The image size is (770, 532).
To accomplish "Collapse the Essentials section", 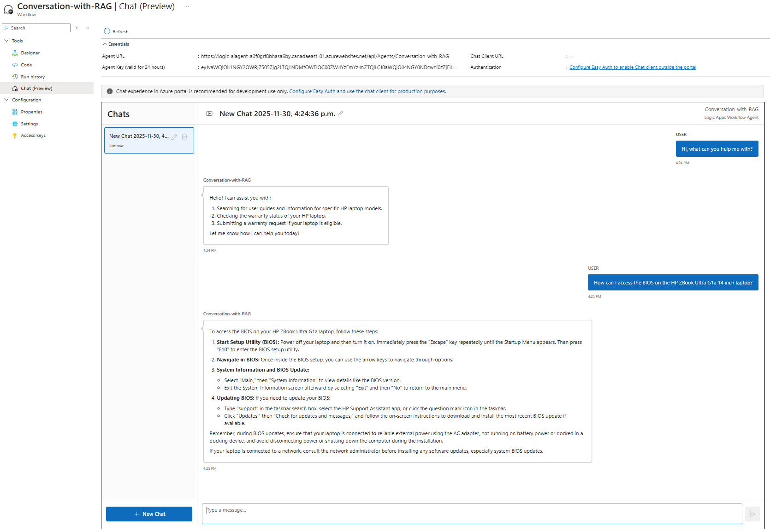I will pyautogui.click(x=105, y=44).
